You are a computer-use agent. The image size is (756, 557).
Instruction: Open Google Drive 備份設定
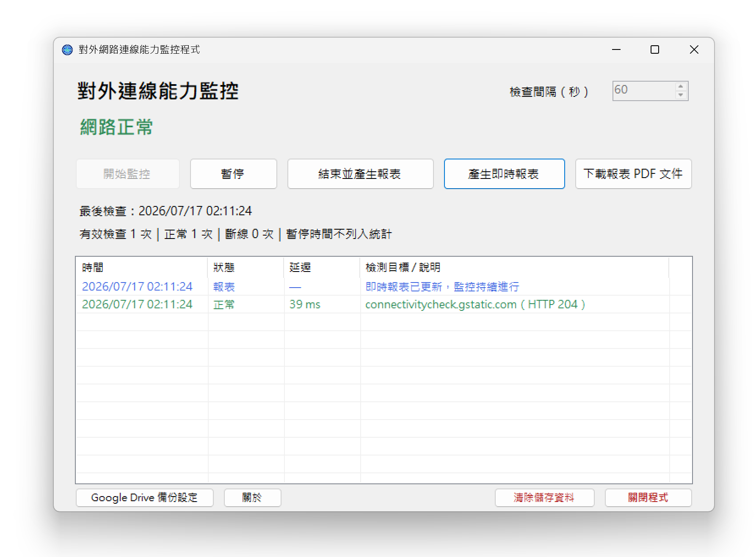144,498
